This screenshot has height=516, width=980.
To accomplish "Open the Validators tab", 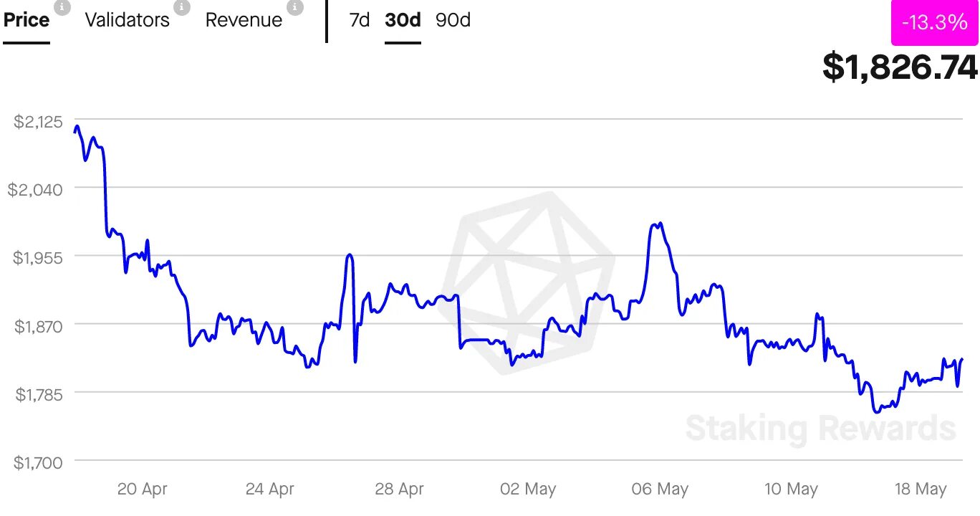I will 128,20.
